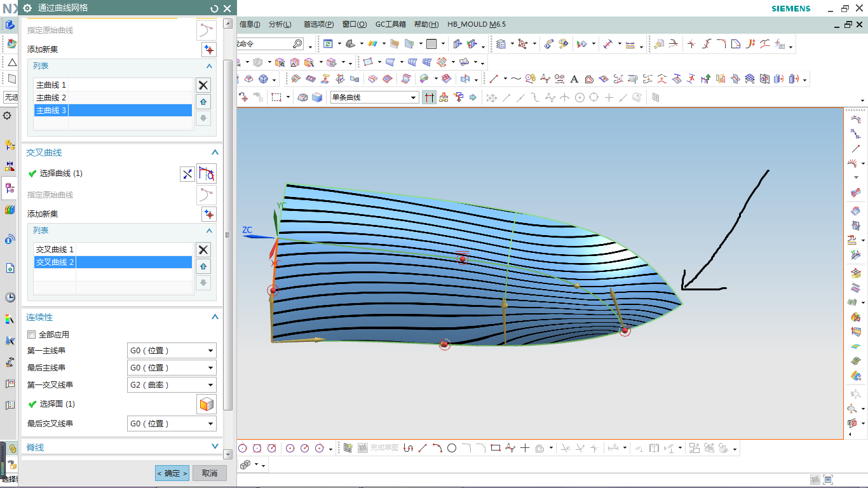Collapse the 列表 group under cross curves
Viewport: 868px width, 488px height.
tap(209, 231)
